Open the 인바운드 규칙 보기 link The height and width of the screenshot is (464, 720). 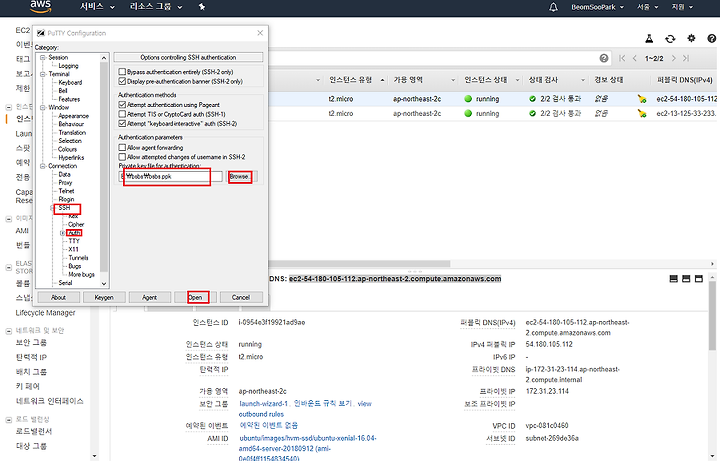[x=323, y=403]
